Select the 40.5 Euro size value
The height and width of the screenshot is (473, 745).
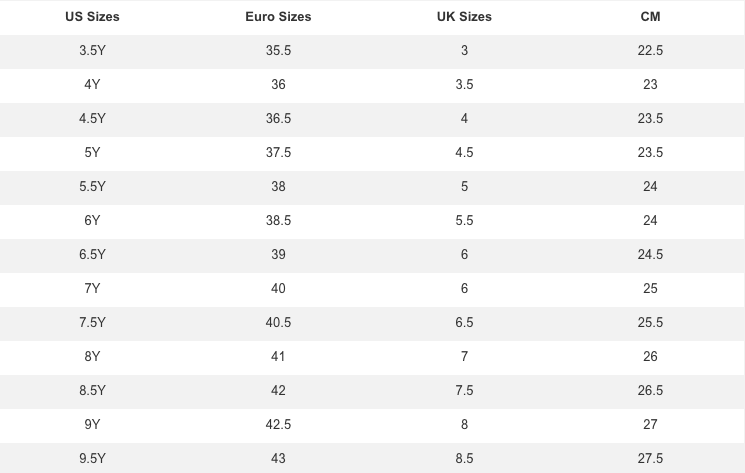(278, 322)
